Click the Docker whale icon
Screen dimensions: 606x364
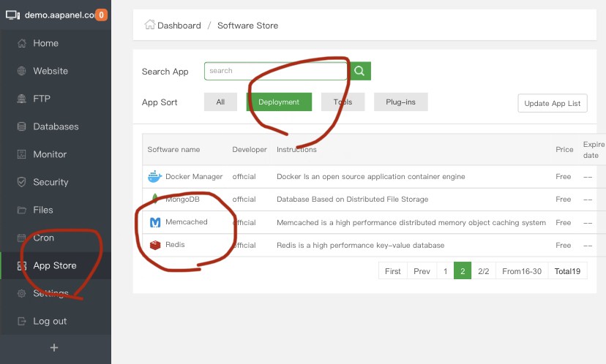click(154, 176)
